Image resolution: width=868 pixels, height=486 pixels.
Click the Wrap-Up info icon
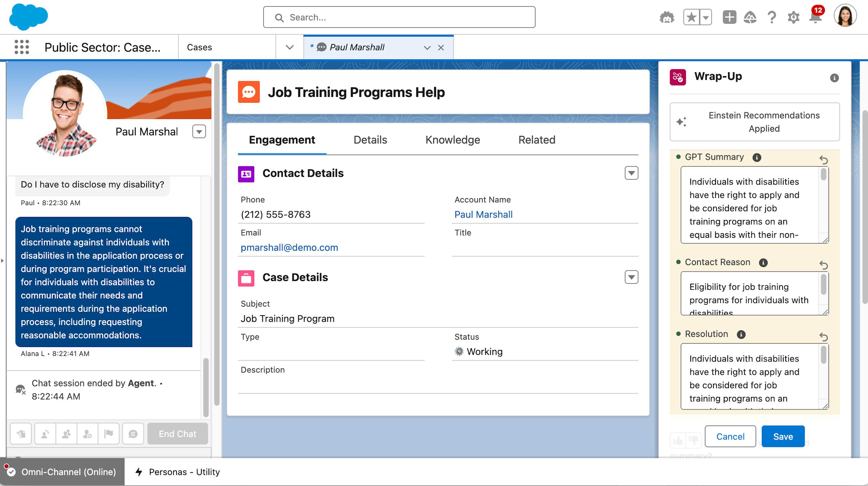point(834,78)
